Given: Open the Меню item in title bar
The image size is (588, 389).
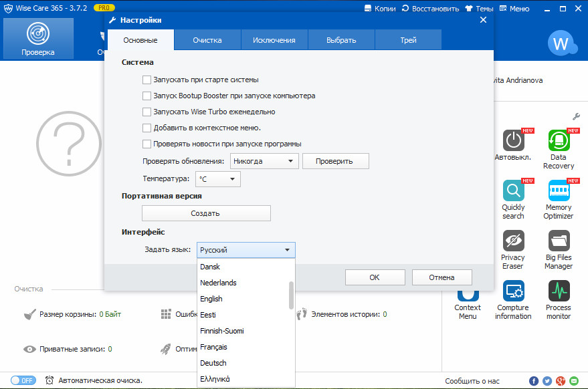Looking at the screenshot, I should 515,8.
